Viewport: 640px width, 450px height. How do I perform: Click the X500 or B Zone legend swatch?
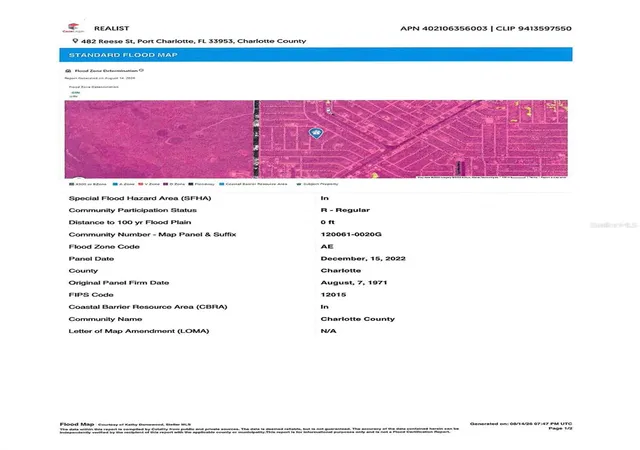click(x=72, y=184)
